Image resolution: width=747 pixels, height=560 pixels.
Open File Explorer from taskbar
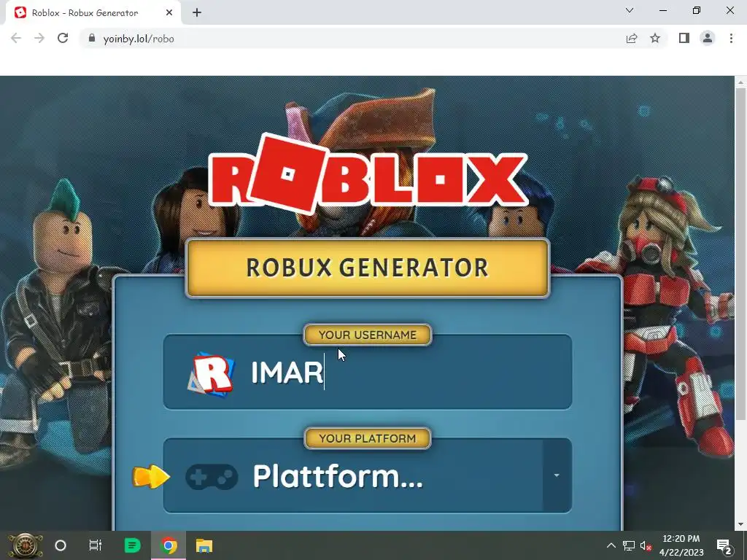tap(204, 545)
